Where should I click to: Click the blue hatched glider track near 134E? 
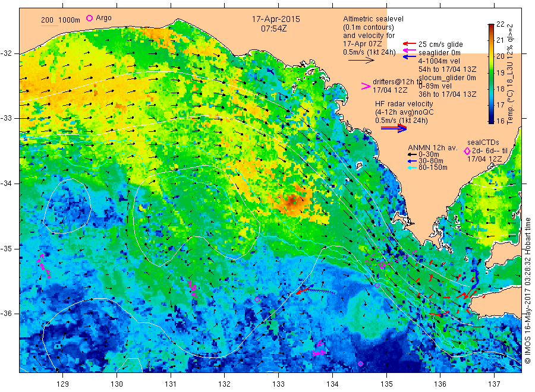pyautogui.click(x=321, y=291)
